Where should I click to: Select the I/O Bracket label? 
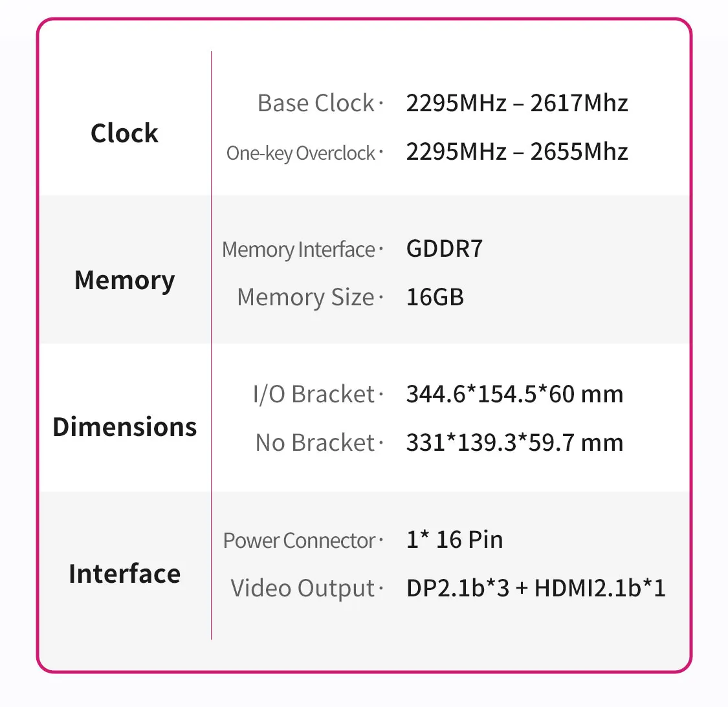pos(314,394)
